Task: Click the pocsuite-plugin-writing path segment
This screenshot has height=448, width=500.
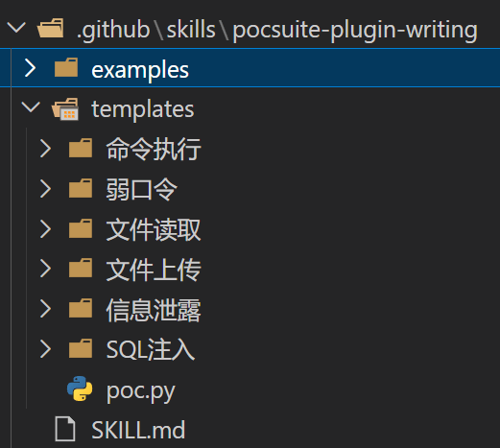Action: coord(355,30)
